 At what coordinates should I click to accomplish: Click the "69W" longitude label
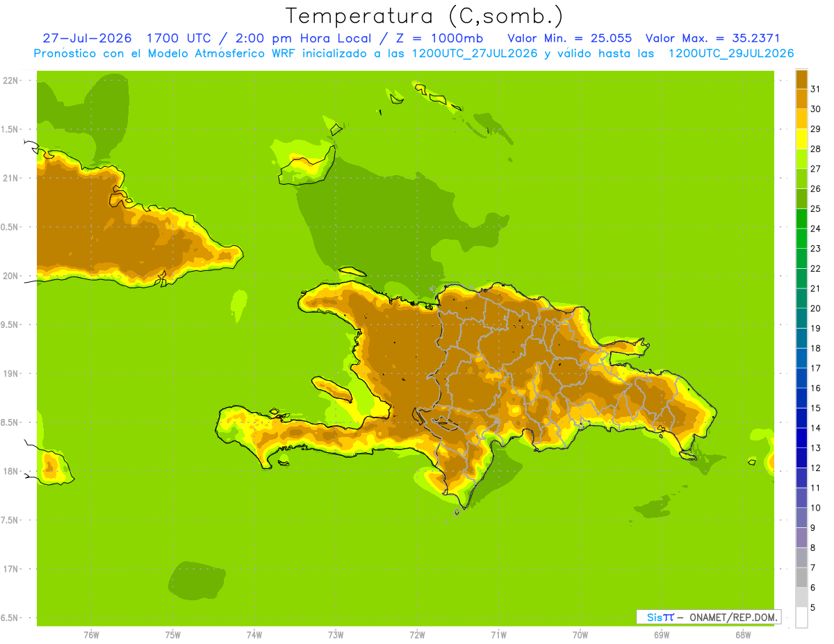click(x=662, y=635)
